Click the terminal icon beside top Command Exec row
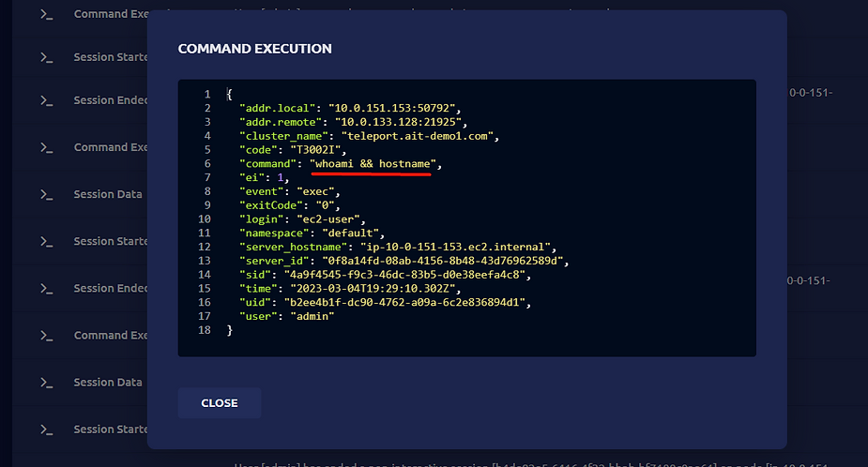This screenshot has height=467, width=868. click(x=47, y=14)
